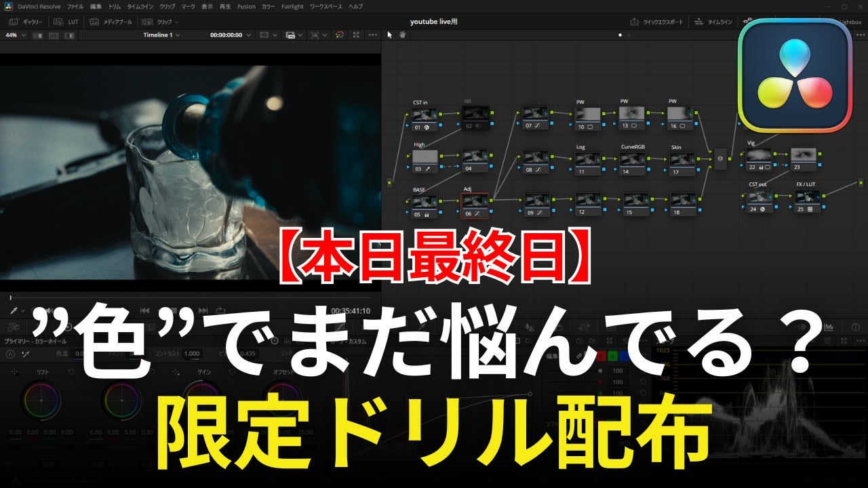The width and height of the screenshot is (868, 488).
Task: Click the green output node at right
Action: [x=861, y=182]
